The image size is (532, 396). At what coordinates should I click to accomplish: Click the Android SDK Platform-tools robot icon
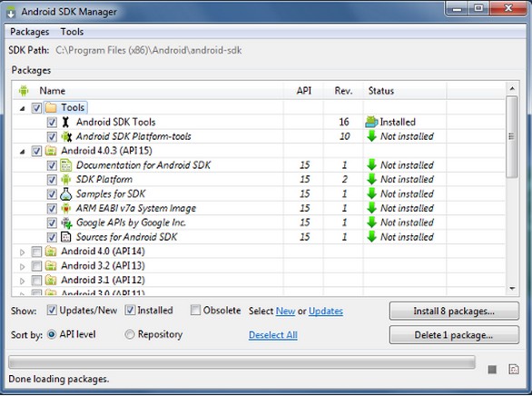coord(66,136)
